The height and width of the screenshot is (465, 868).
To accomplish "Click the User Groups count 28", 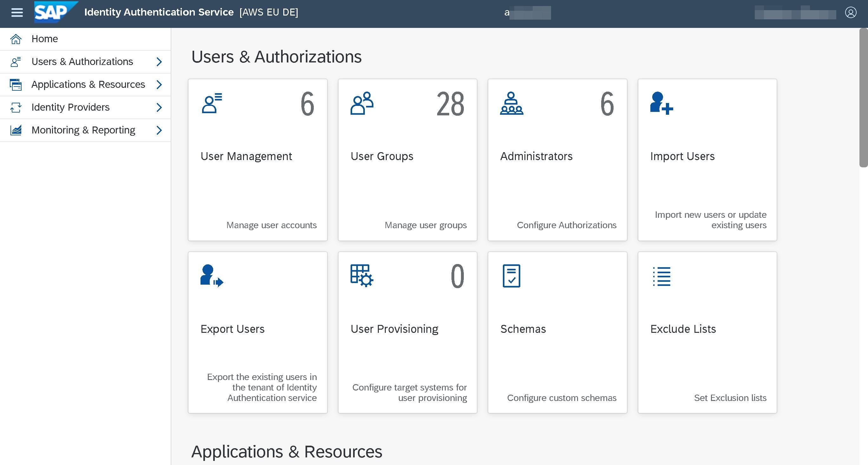I will click(450, 104).
